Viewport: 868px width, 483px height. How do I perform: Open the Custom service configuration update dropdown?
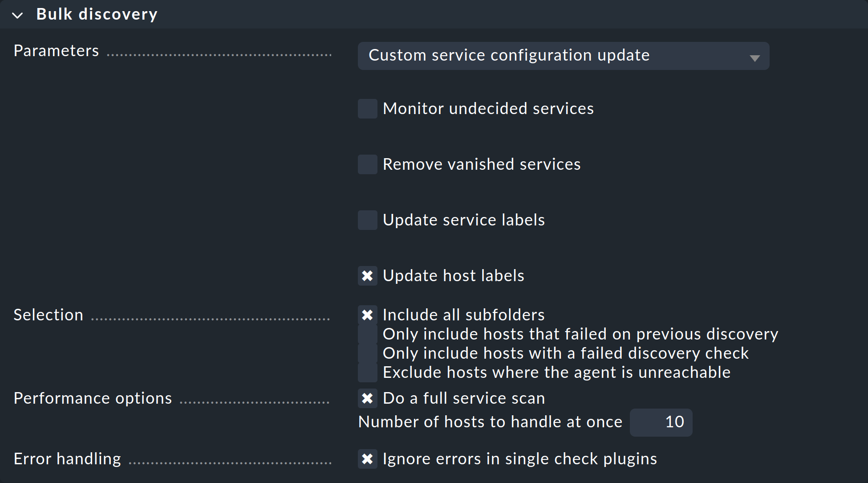tap(563, 56)
